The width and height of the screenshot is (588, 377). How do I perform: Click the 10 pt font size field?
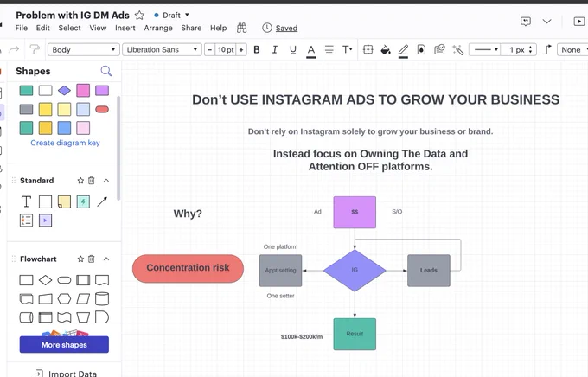[x=226, y=49]
